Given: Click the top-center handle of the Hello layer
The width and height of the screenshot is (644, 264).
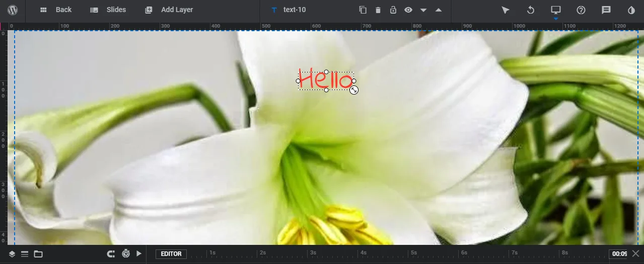Looking at the screenshot, I should click(326, 72).
